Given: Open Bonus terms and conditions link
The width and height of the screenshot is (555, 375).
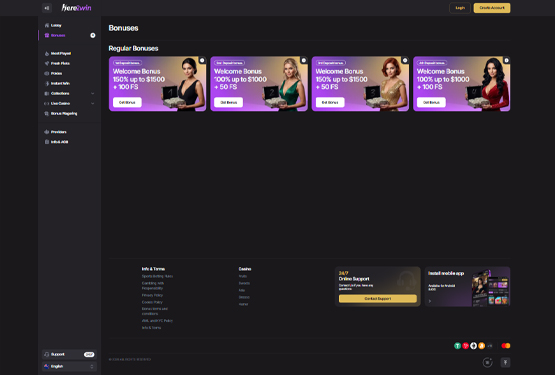Looking at the screenshot, I should pyautogui.click(x=155, y=311).
